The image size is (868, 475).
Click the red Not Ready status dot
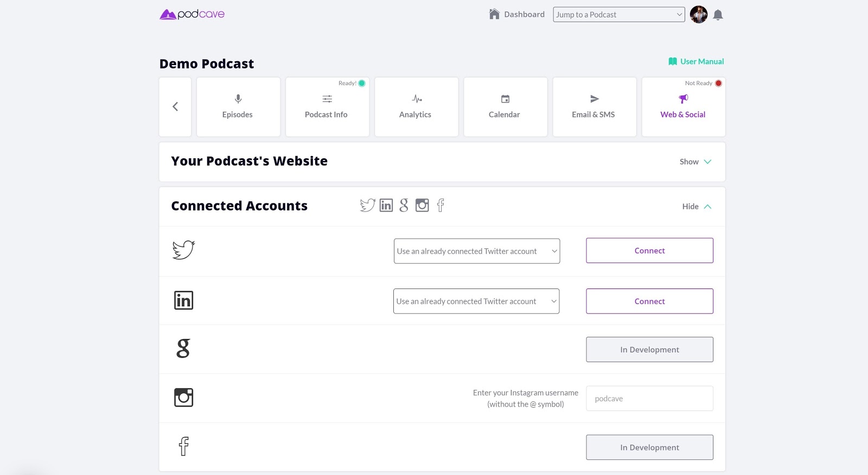pyautogui.click(x=718, y=83)
